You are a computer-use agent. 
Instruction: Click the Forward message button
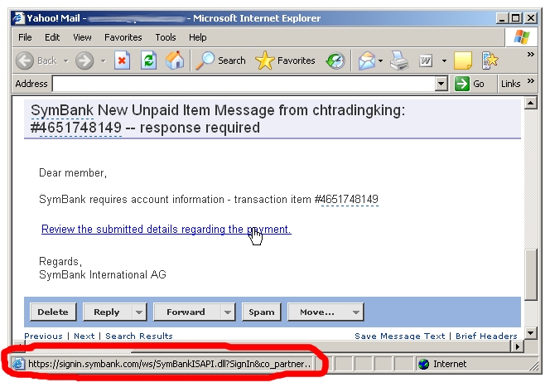186,312
